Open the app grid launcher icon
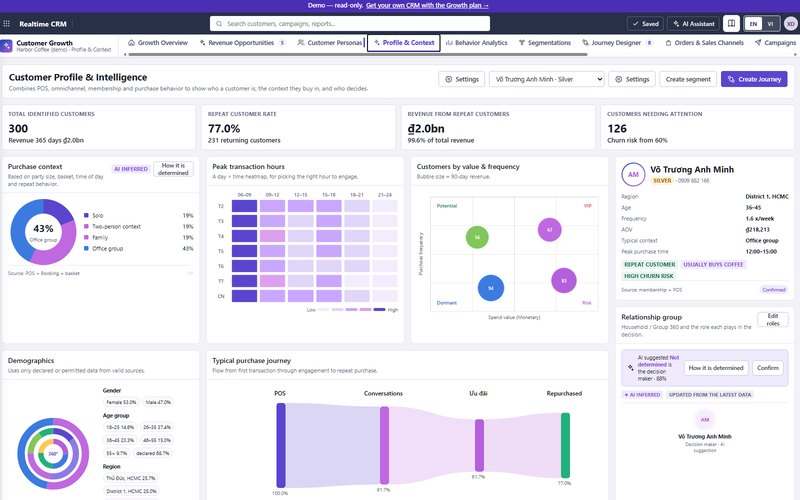Image resolution: width=800 pixels, height=500 pixels. pos(7,23)
